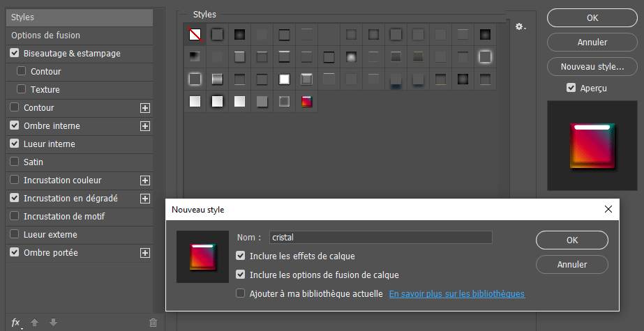The image size is (644, 331).
Task: Enable the Satin effect checkbox
Action: point(15,162)
